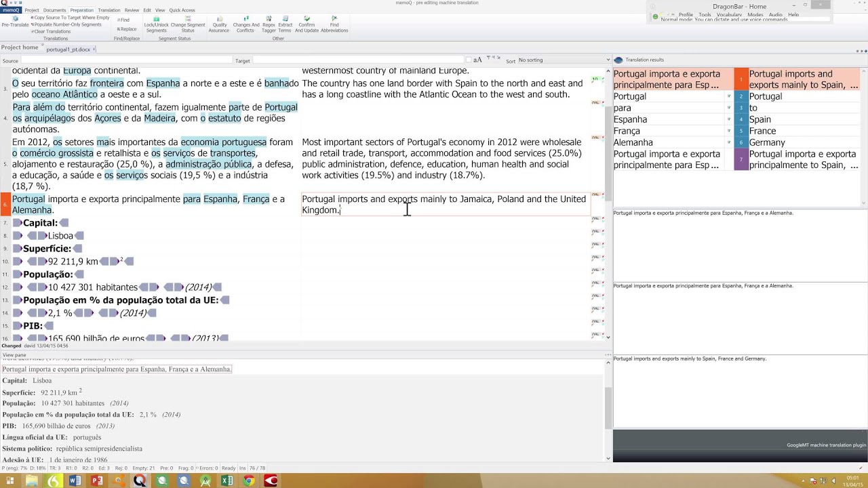Click the Pre-Translate ribbon icon
Image resolution: width=868 pixels, height=488 pixels.
pyautogui.click(x=15, y=22)
